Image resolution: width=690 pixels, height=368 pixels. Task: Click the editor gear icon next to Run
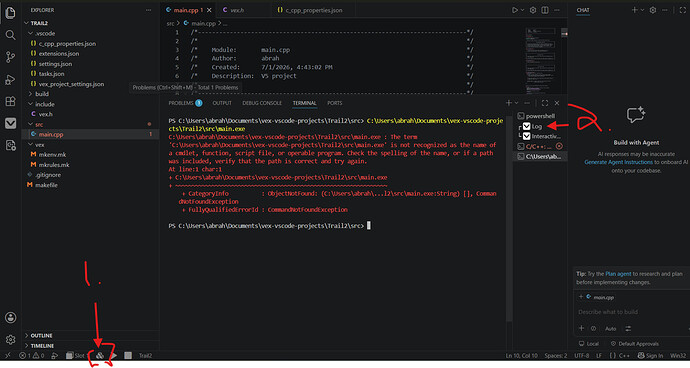pyautogui.click(x=533, y=10)
